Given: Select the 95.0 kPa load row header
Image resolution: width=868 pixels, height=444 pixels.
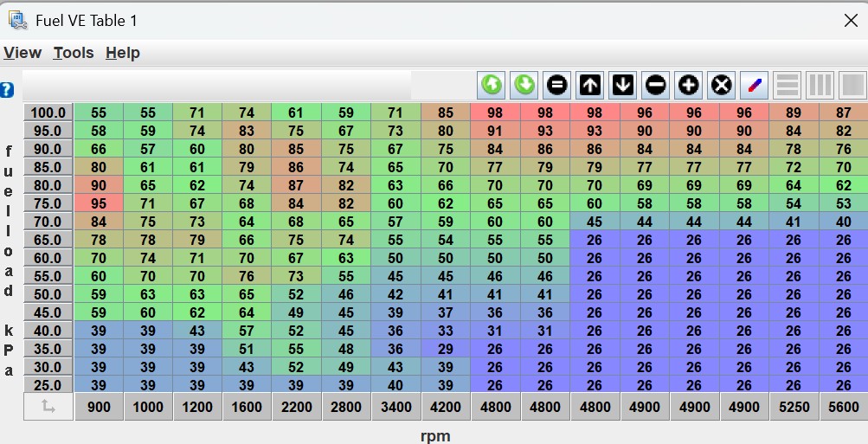Looking at the screenshot, I should click(48, 131).
